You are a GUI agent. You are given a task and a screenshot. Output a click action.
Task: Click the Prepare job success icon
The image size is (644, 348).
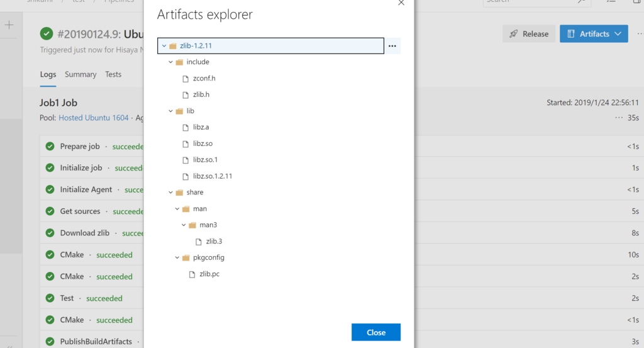point(50,146)
